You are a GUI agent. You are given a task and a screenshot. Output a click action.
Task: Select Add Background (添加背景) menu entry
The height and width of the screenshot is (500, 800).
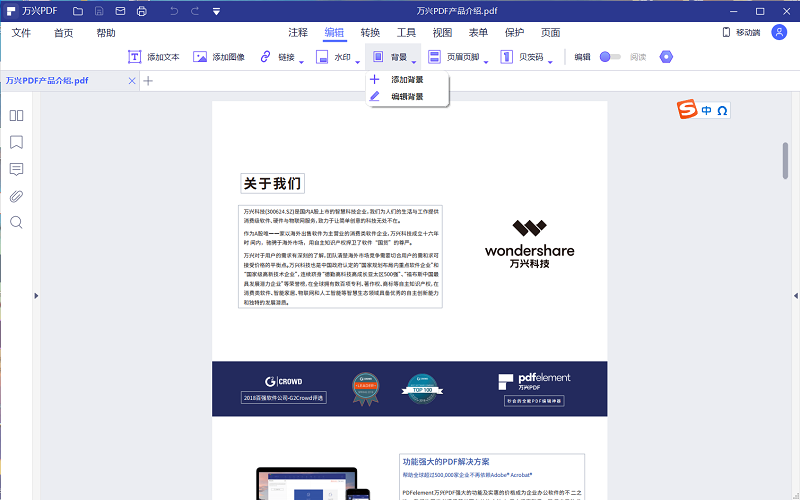[x=406, y=79]
